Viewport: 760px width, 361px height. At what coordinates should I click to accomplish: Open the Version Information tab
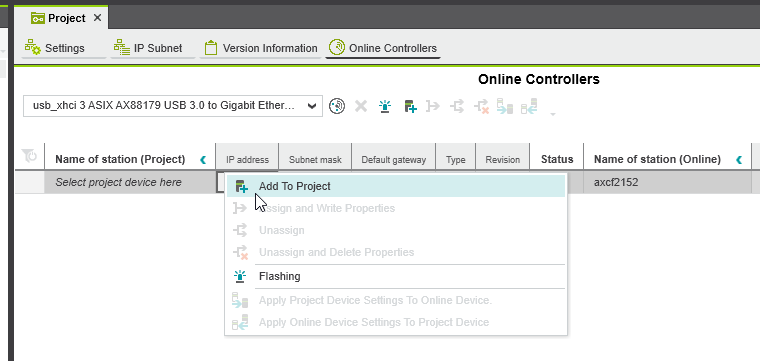(x=261, y=48)
